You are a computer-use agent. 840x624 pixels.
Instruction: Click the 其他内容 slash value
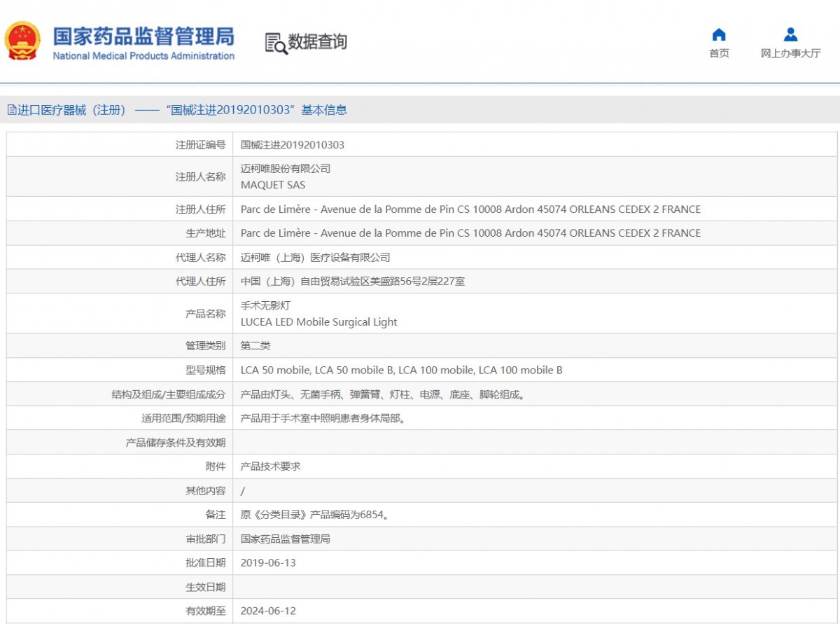(x=243, y=492)
